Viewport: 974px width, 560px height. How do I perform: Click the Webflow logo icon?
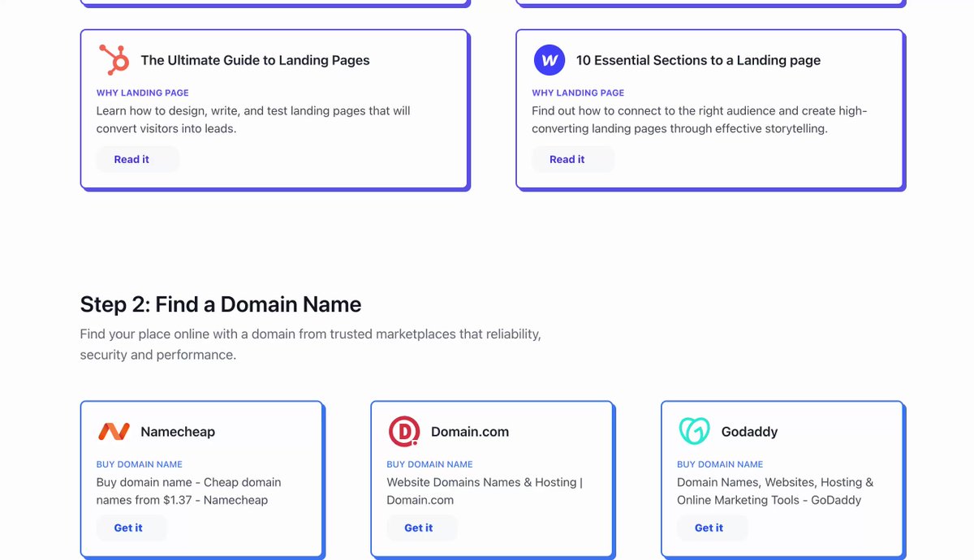tap(549, 60)
